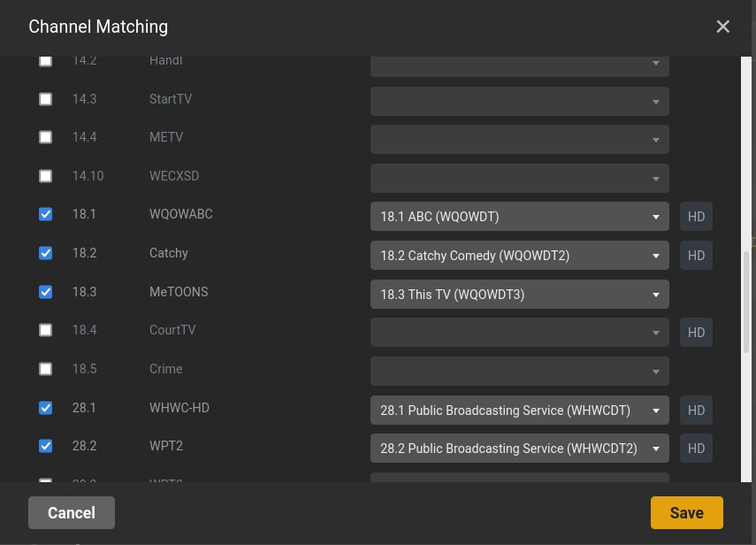Enable the 14.3 StartTV channel checkbox
Image resolution: width=756 pixels, height=545 pixels.
46,99
